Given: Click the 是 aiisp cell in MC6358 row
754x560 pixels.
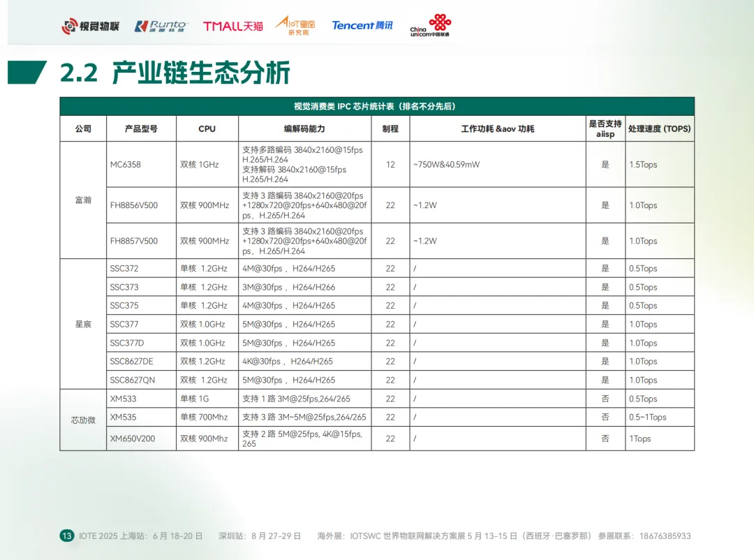Looking at the screenshot, I should tap(605, 165).
